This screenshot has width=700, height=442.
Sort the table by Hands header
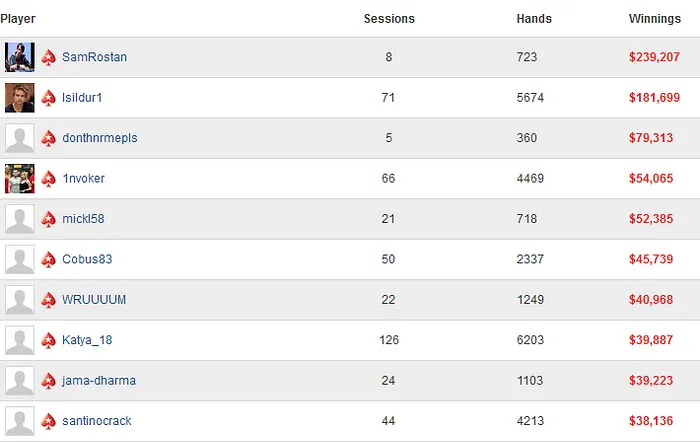[534, 19]
